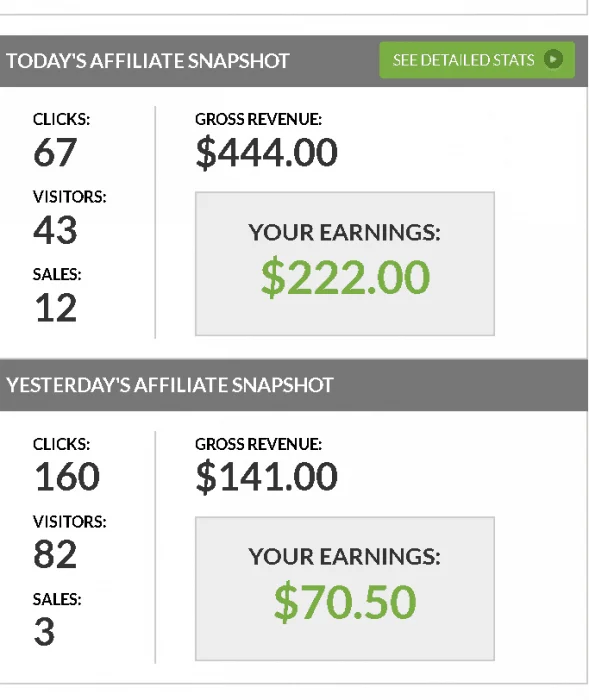
Task: Click today's Gross Revenue label
Action: (258, 119)
